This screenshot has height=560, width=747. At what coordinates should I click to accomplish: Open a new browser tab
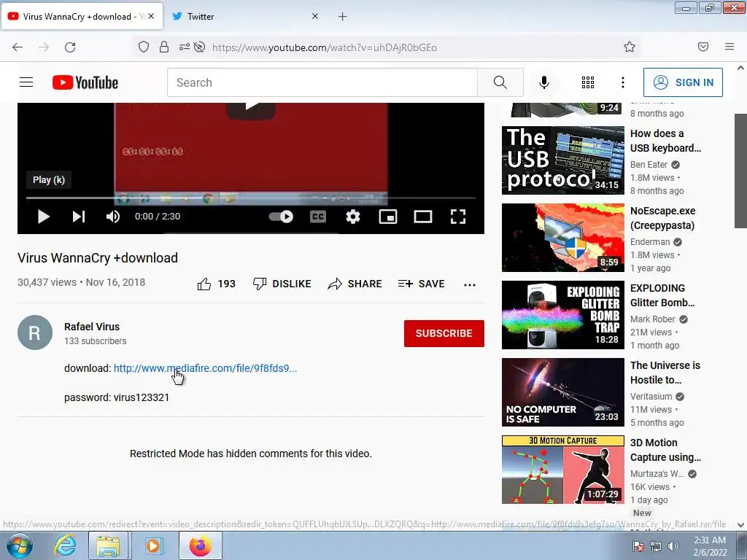pos(343,17)
